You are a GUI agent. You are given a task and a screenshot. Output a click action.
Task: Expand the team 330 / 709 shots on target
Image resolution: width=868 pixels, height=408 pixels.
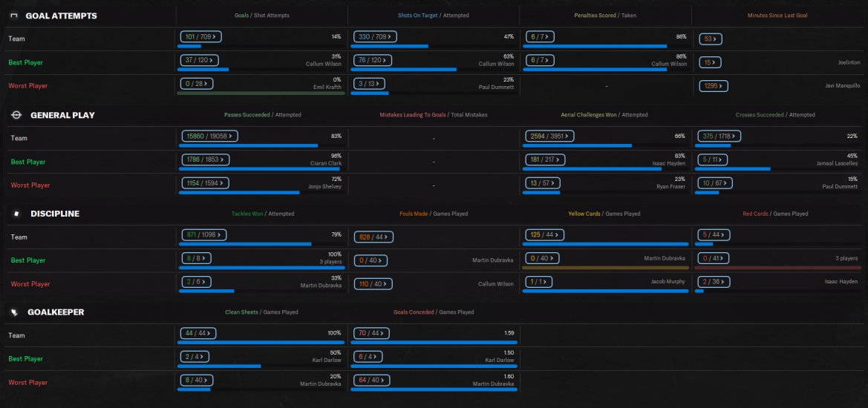click(375, 37)
